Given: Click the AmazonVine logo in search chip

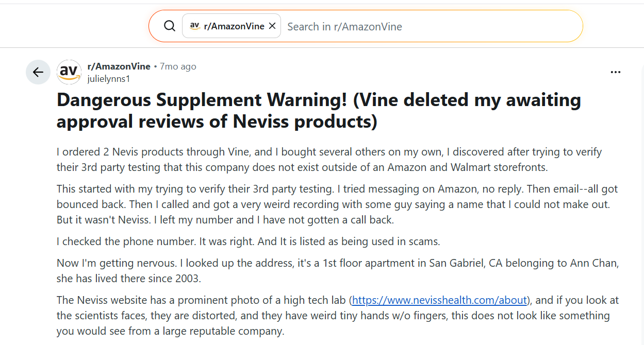Looking at the screenshot, I should (x=195, y=26).
